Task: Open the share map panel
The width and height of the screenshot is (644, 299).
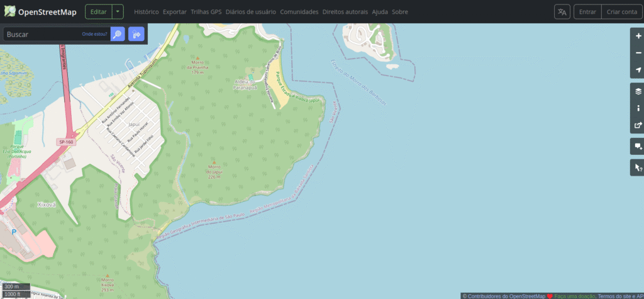Action: 638,125
